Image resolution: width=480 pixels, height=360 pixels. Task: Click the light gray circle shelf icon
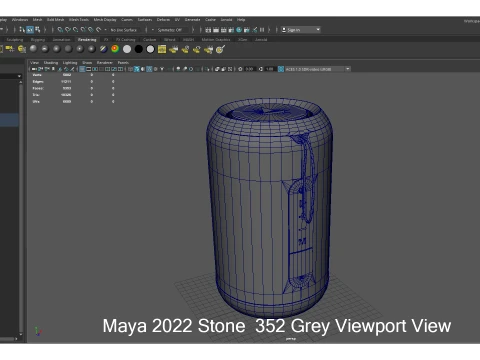(127, 49)
